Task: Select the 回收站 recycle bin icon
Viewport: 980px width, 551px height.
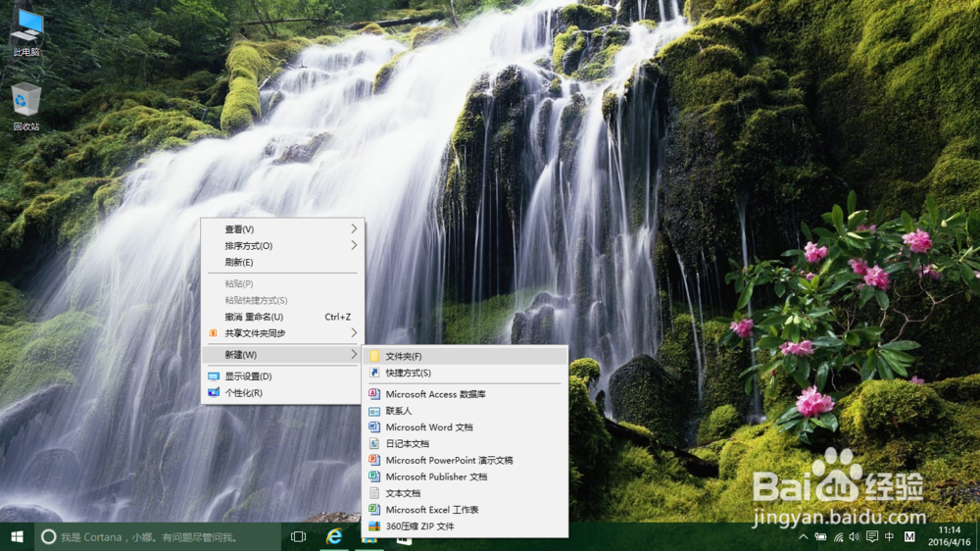Action: coord(26,106)
